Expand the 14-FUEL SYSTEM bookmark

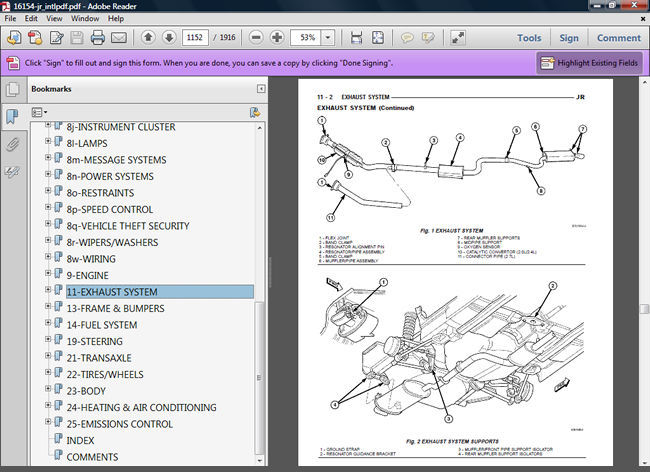pos(48,323)
